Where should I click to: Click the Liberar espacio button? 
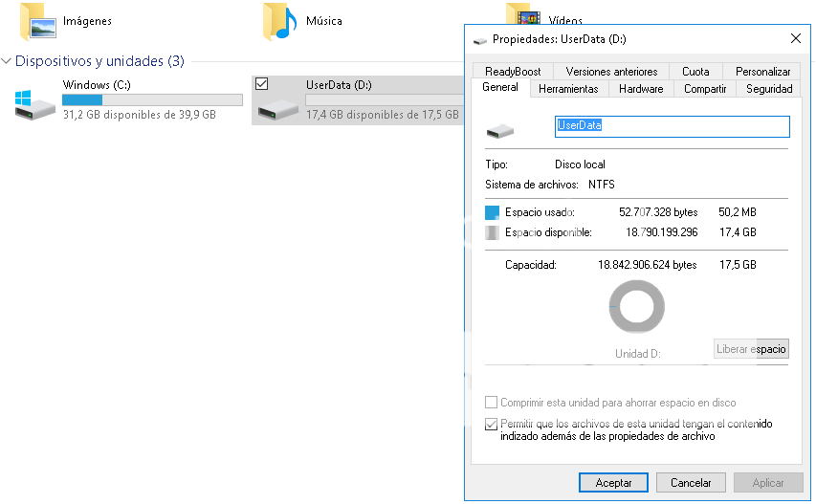coord(751,349)
